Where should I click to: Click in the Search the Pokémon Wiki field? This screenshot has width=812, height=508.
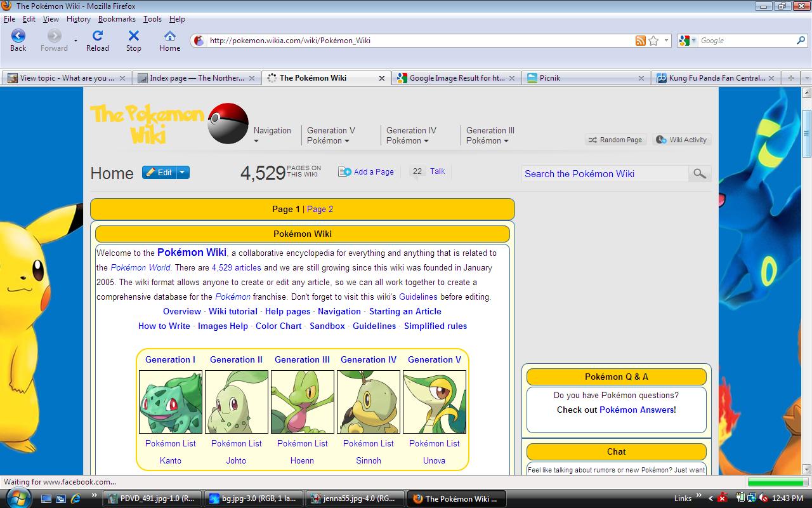[x=605, y=174]
